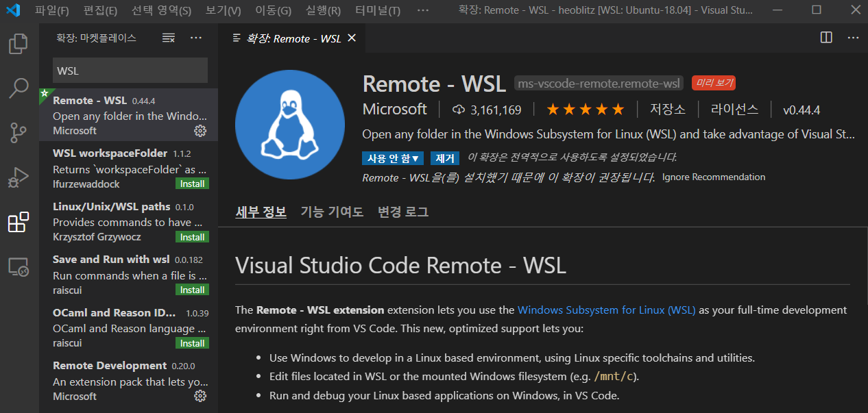
Task: Click the Remote - WSL penguin logo
Action: coord(290,125)
